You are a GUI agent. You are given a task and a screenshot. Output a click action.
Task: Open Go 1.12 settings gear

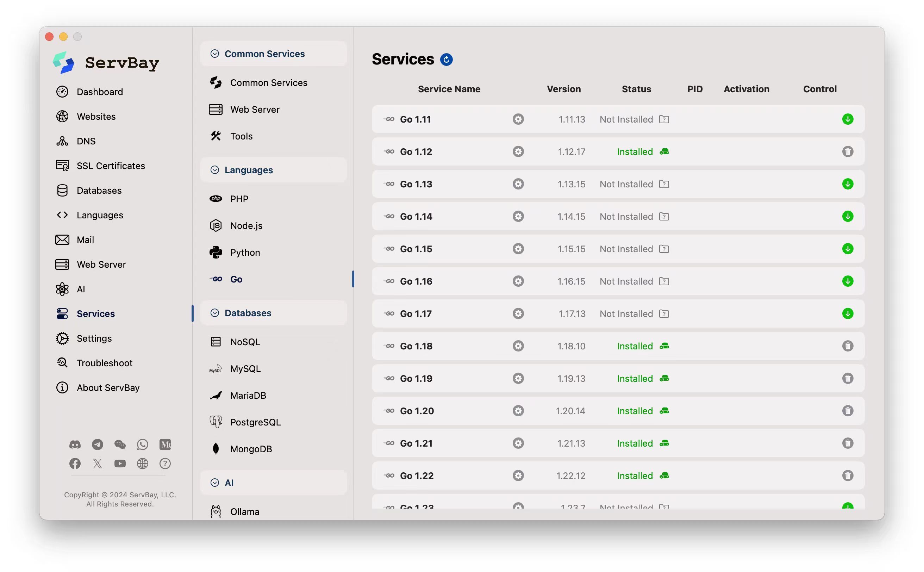(x=518, y=152)
